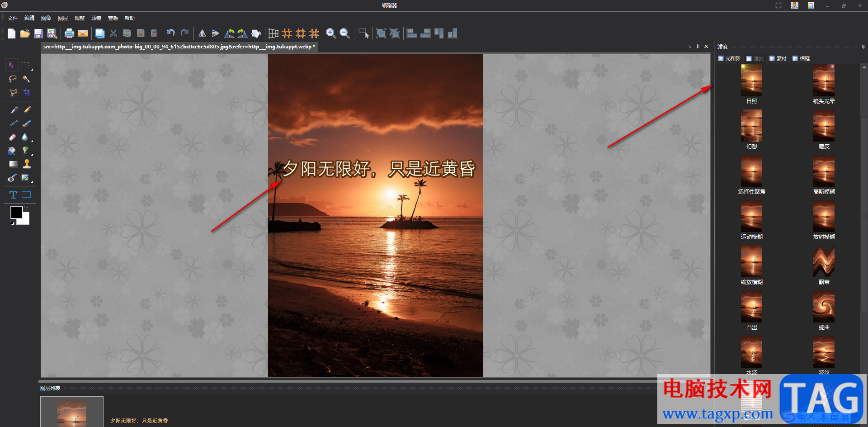Open 帮助 menu
This screenshot has height=427, width=868.
point(130,18)
